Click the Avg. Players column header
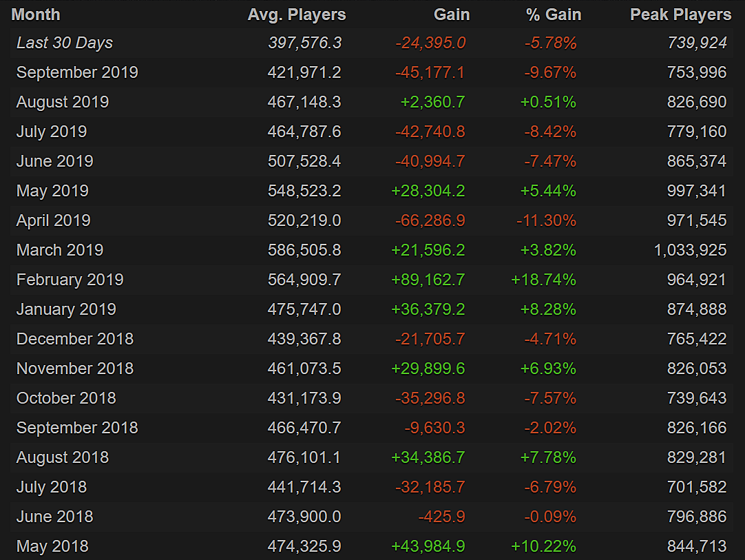The image size is (745, 560). [x=297, y=14]
